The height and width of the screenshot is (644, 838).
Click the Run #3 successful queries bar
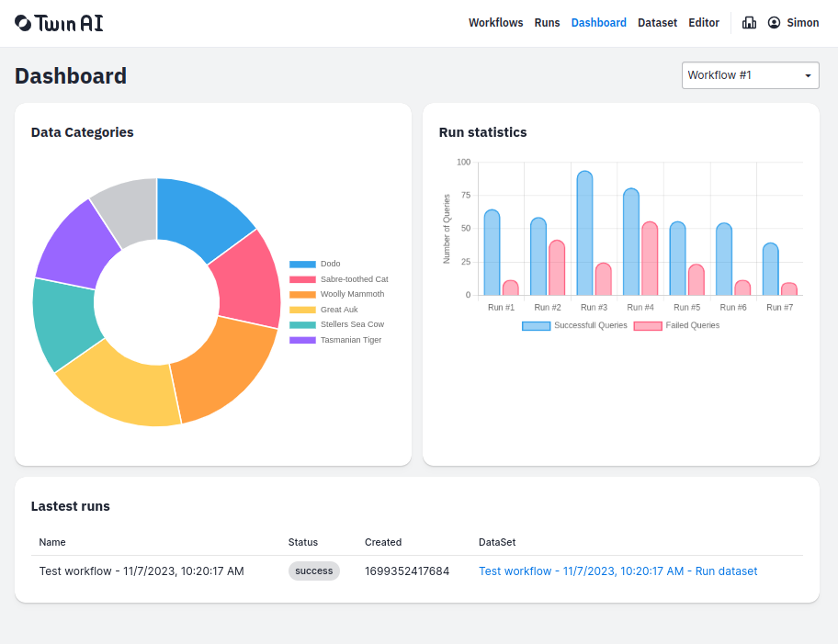[x=584, y=233]
